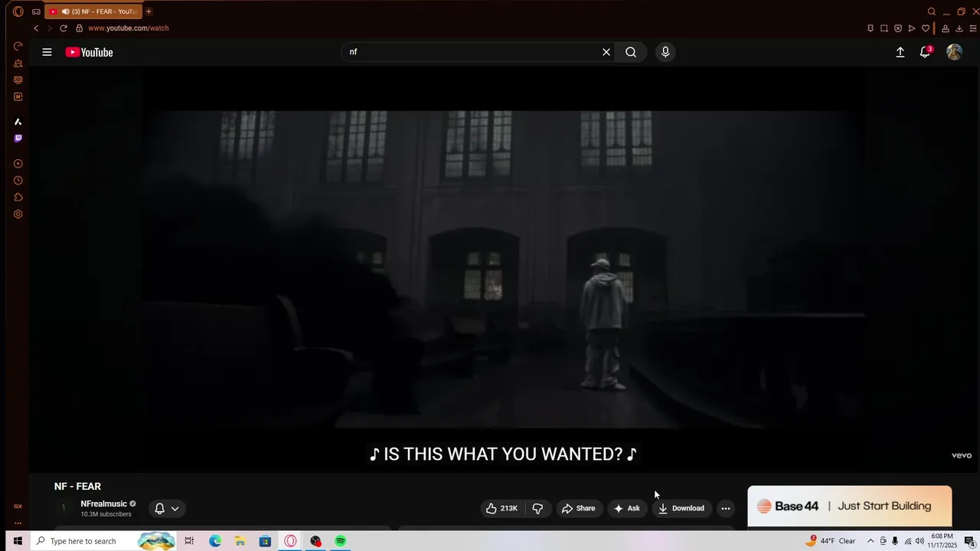Image resolution: width=980 pixels, height=551 pixels.
Task: Open Opera easy setup sliders icon
Action: click(x=973, y=28)
